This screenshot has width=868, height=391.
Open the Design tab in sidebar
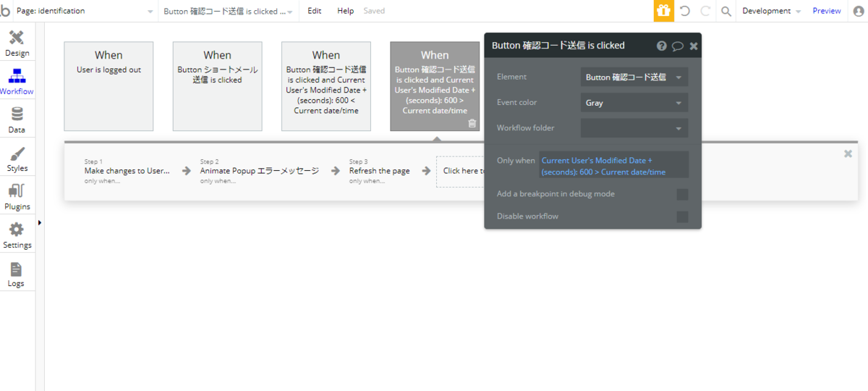pos(17,43)
